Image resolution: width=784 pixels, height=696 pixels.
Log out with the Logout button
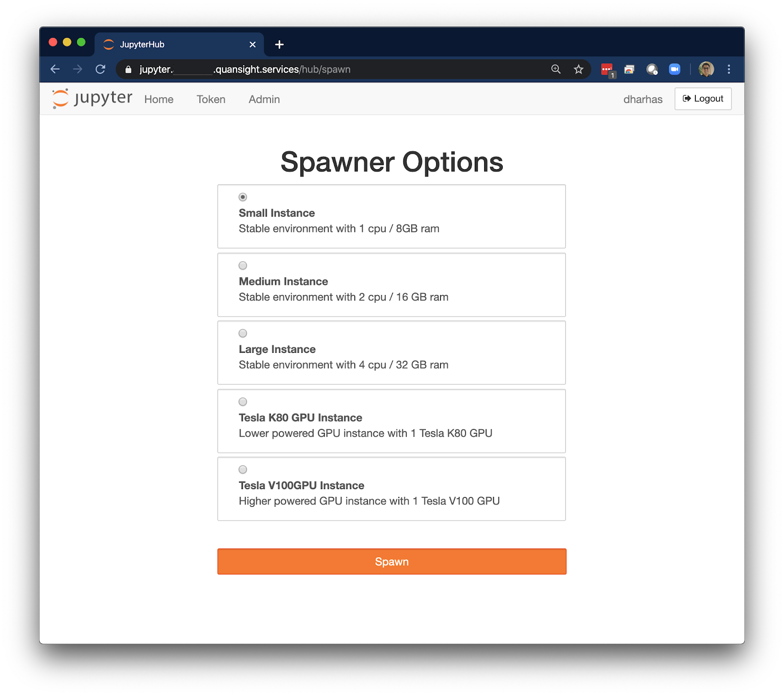pyautogui.click(x=703, y=99)
